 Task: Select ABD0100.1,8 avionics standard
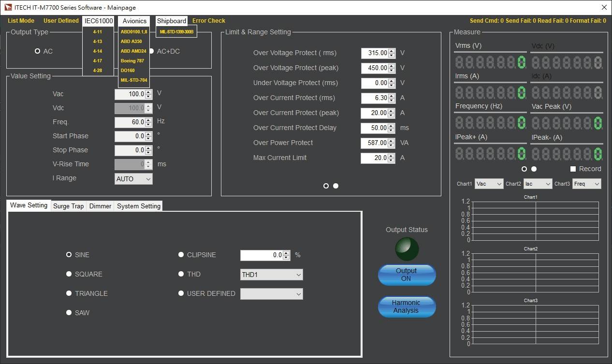click(x=134, y=32)
